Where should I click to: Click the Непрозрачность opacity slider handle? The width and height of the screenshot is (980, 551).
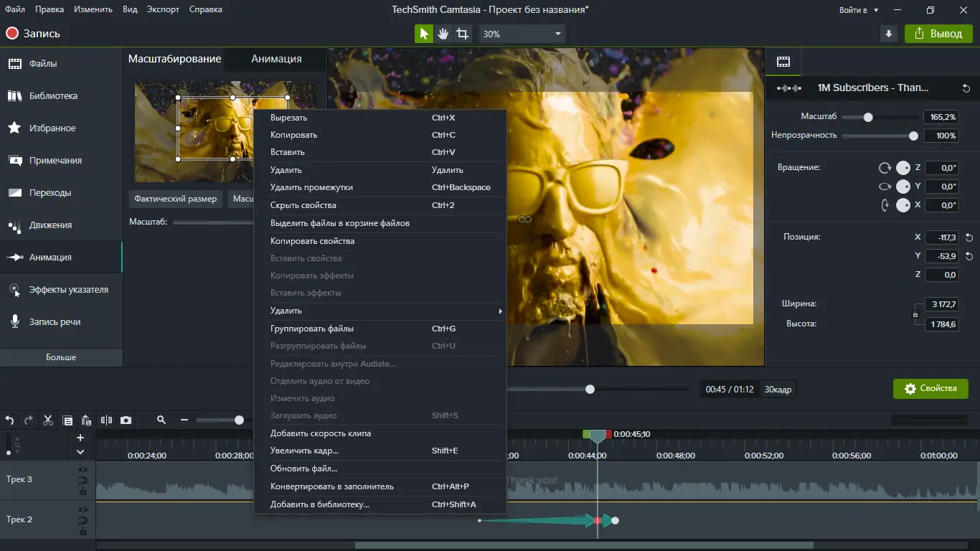coord(913,136)
